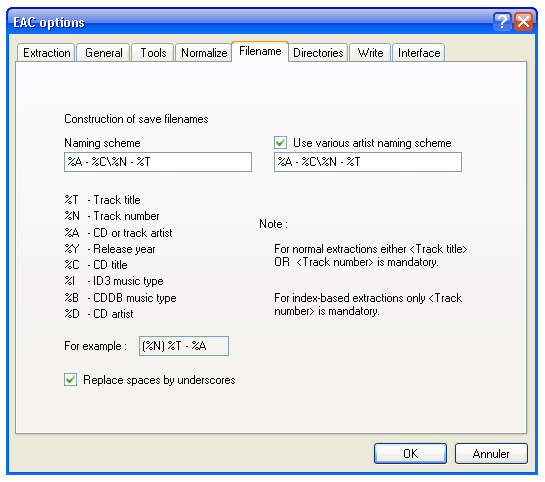Click the normal extractions note text
Image resolution: width=545 pixels, height=482 pixels.
click(x=371, y=255)
